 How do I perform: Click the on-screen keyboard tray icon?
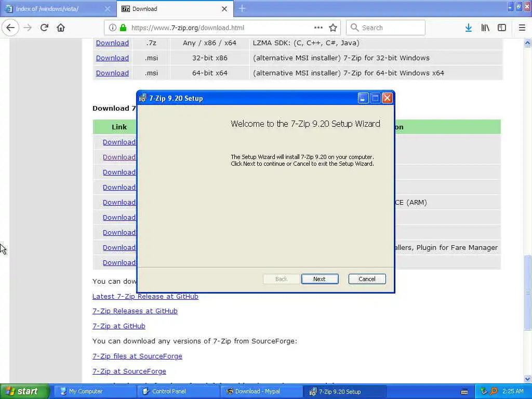(464, 392)
